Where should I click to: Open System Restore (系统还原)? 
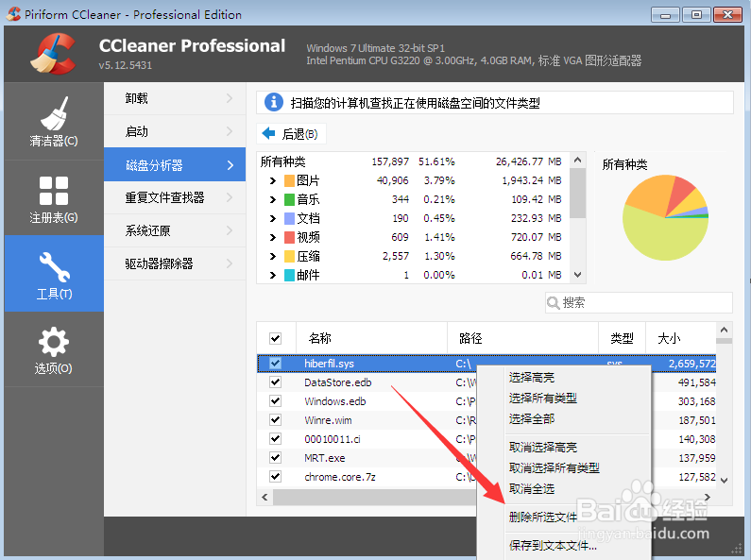pos(175,230)
